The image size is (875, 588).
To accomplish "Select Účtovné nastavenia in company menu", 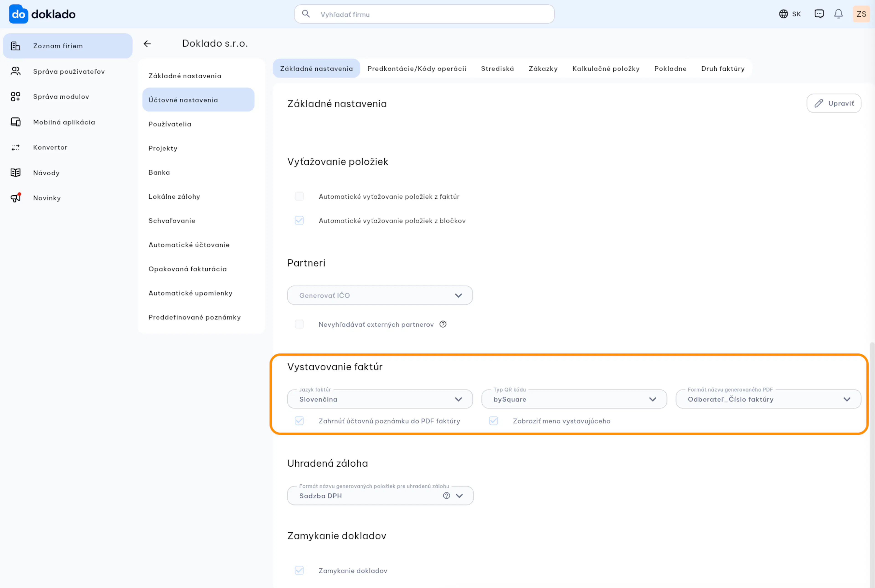I will [x=198, y=100].
